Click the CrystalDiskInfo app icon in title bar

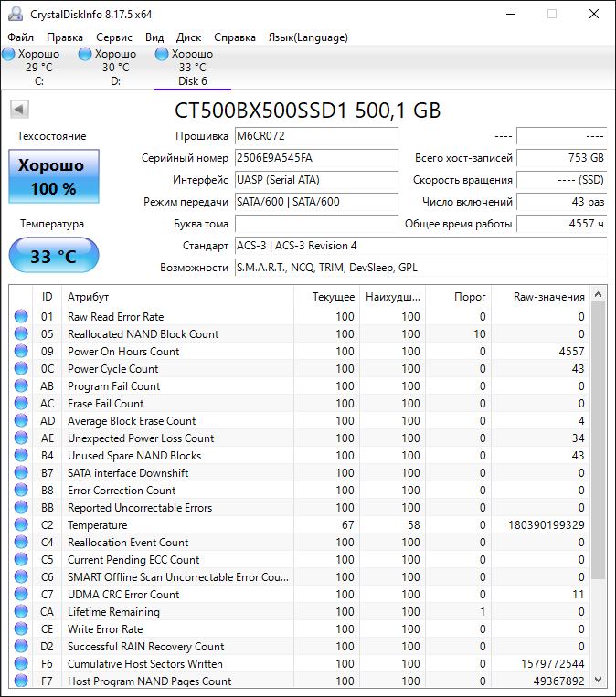pos(16,15)
